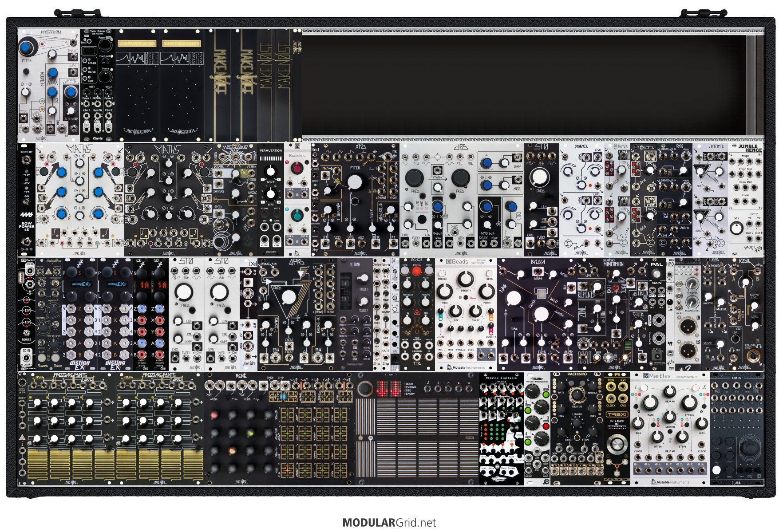This screenshot has height=532, width=779.
Task: Select the Chaos Clank module
Action: coord(737,428)
